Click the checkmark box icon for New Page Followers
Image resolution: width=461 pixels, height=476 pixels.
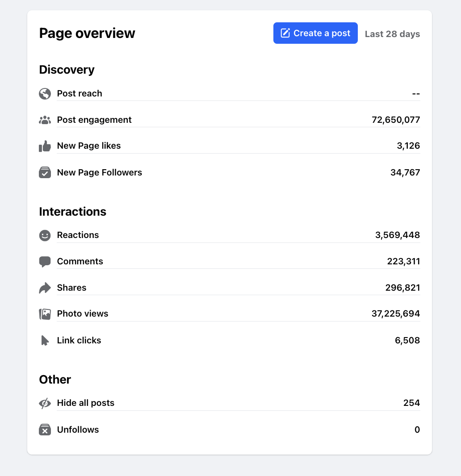45,173
